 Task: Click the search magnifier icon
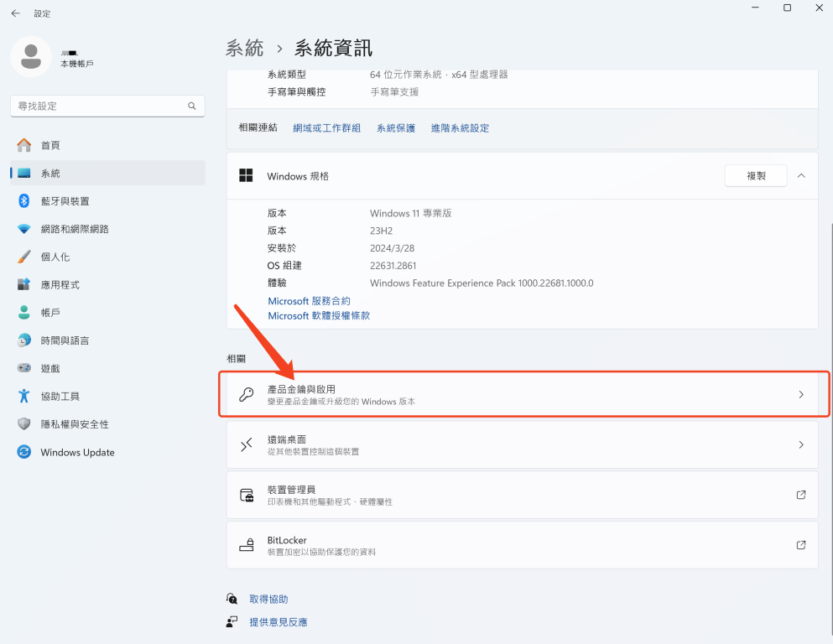192,106
